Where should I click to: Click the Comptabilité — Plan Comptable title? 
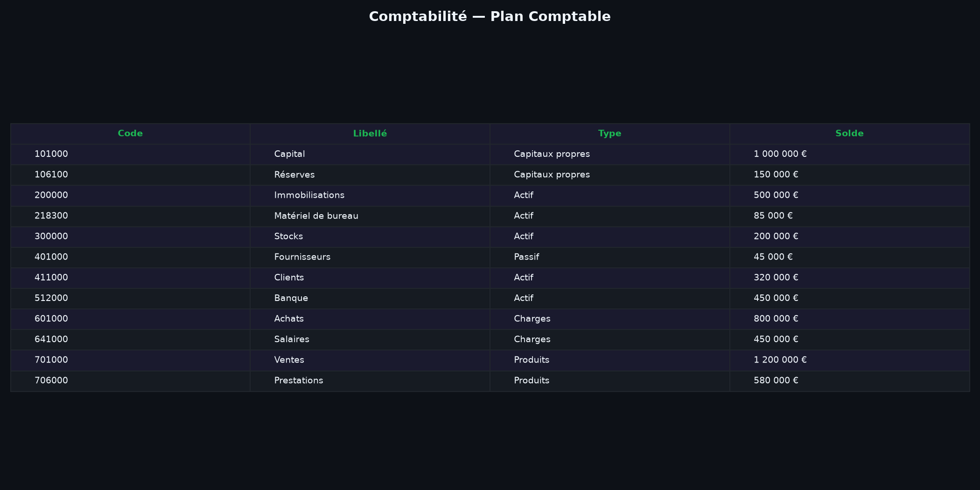[x=490, y=16]
